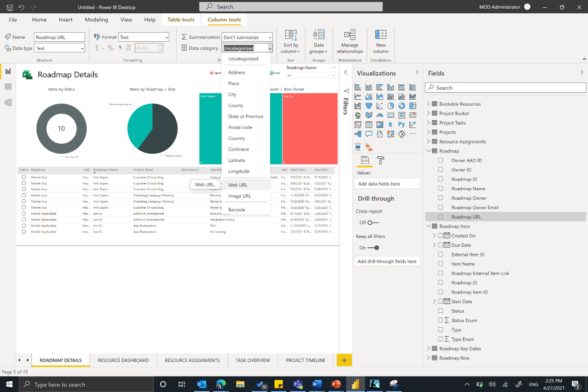This screenshot has width=588, height=392.
Task: Check the Roadmap URL field
Action: [x=441, y=217]
